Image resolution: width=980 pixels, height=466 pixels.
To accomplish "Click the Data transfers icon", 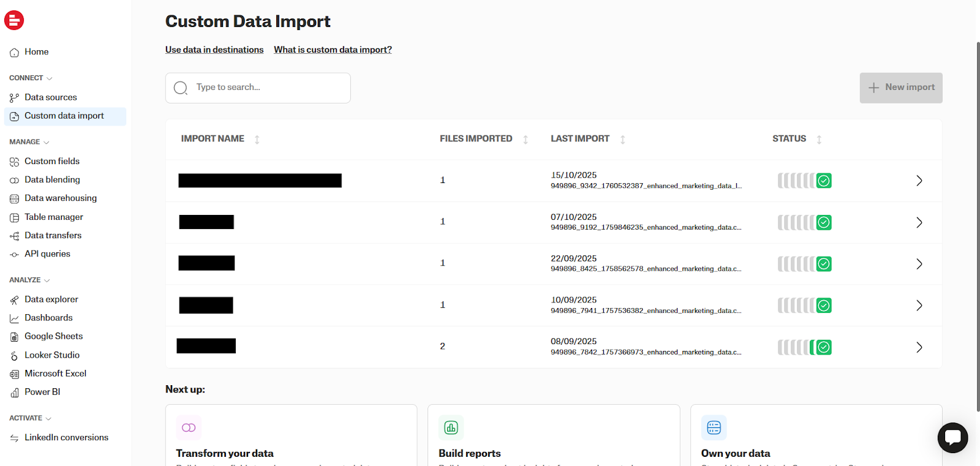I will [x=14, y=236].
